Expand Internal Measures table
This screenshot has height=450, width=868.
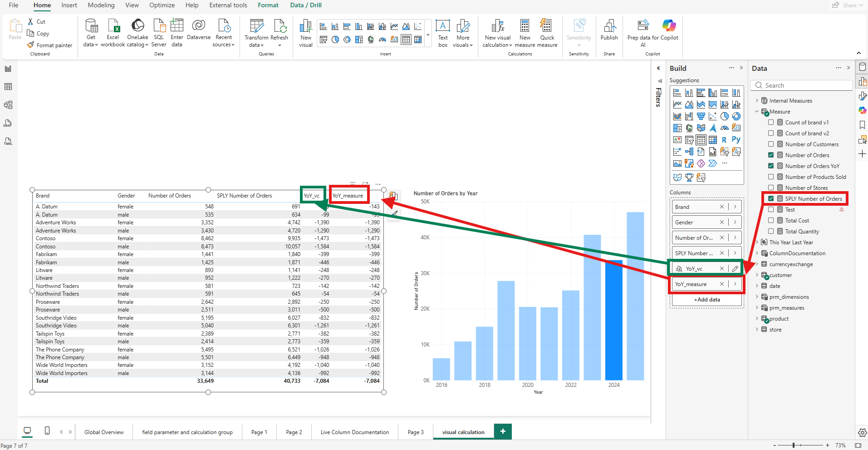pos(757,100)
